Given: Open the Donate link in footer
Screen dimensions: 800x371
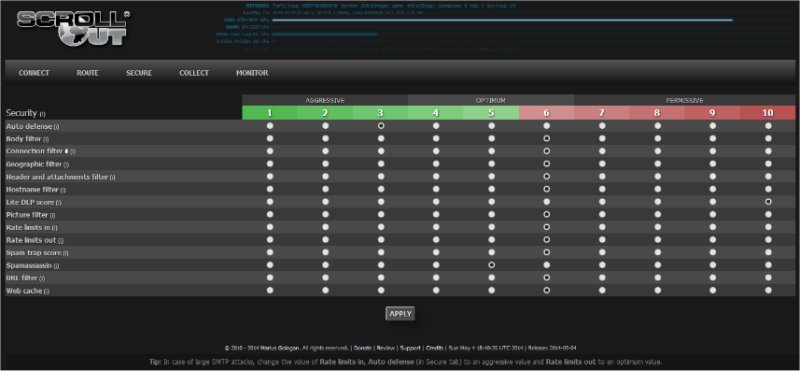Looking at the screenshot, I should (x=363, y=348).
